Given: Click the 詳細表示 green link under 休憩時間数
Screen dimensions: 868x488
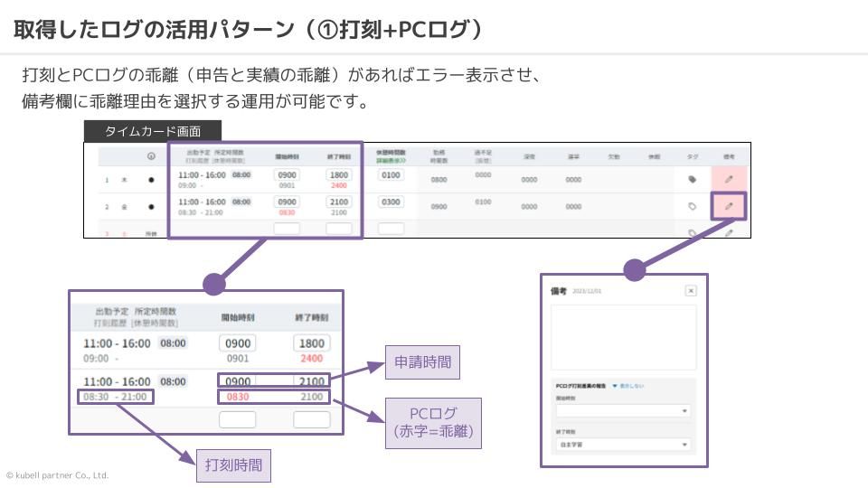Looking at the screenshot, I should point(391,161).
